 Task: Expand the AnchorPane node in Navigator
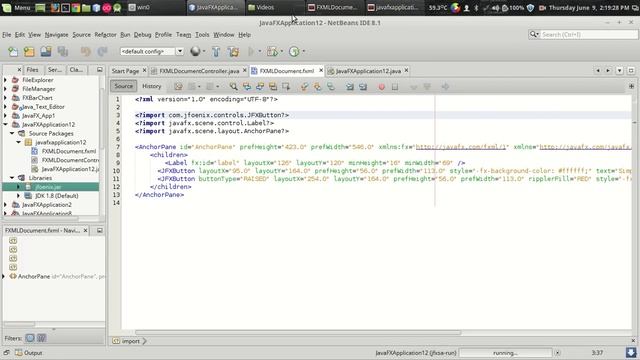point(4,276)
